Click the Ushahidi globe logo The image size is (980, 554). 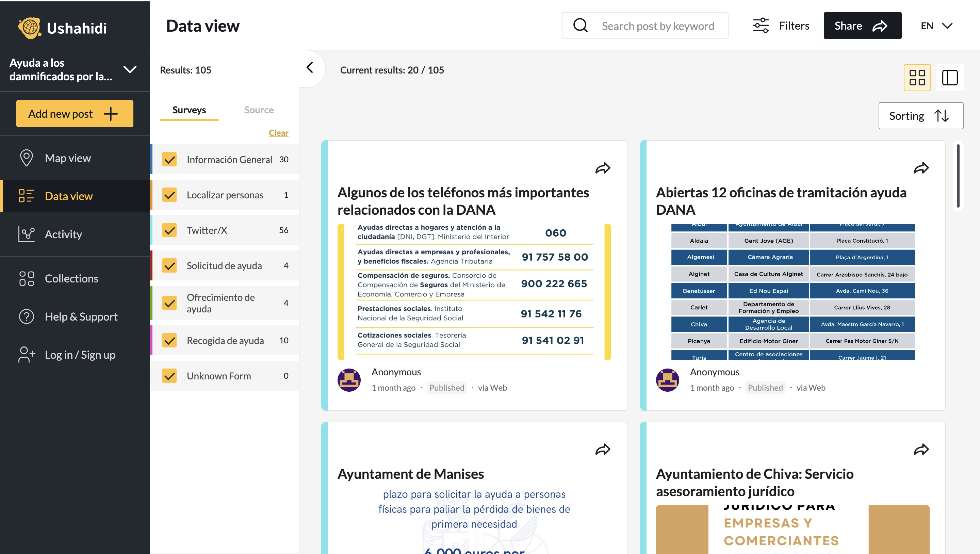tap(30, 28)
